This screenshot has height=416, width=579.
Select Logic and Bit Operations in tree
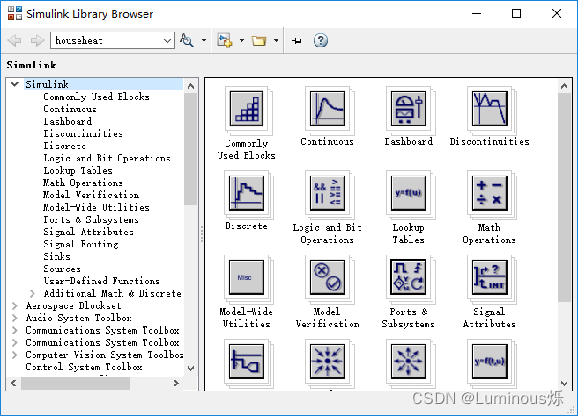pos(107,158)
